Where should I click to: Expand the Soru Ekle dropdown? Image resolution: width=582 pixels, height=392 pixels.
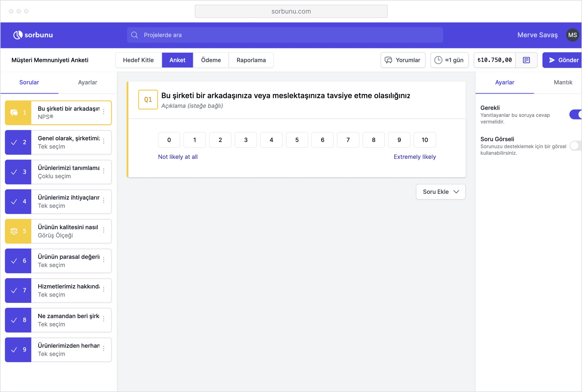tap(441, 192)
